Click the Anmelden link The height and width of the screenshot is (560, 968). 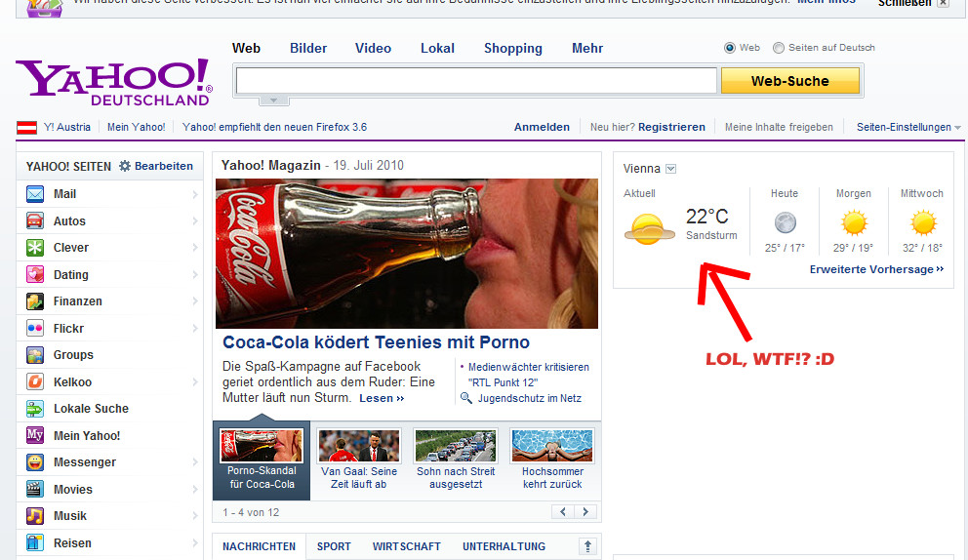point(542,127)
